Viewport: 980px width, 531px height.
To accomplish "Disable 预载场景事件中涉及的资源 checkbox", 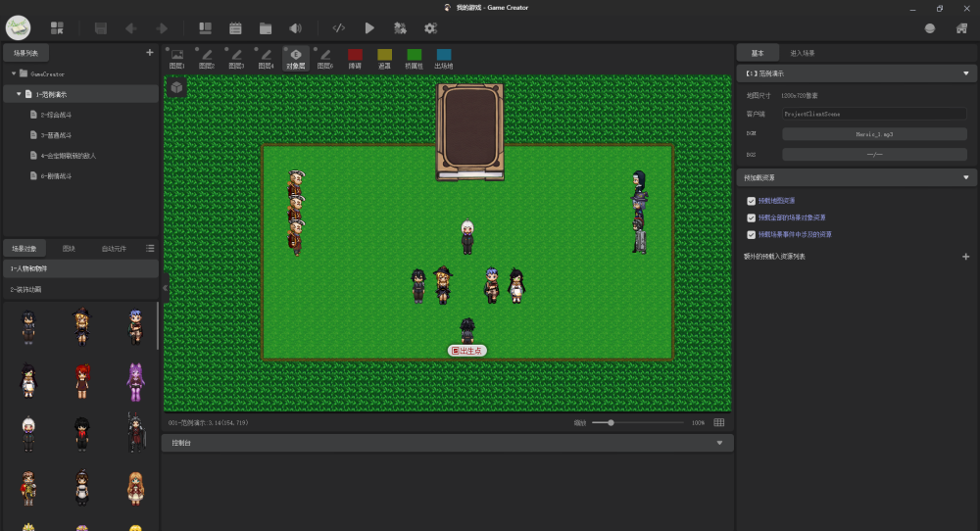I will click(751, 234).
